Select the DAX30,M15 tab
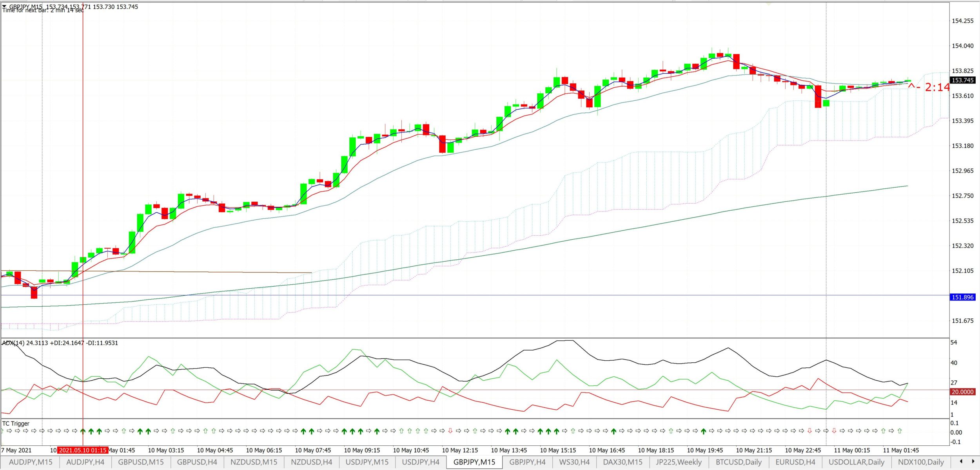The image size is (980, 470). 623,462
